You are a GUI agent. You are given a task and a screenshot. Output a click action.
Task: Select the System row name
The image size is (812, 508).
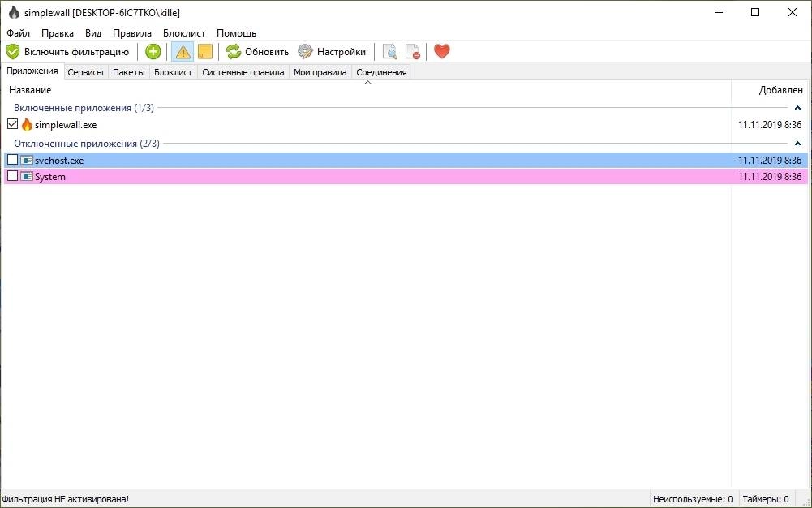coord(50,177)
